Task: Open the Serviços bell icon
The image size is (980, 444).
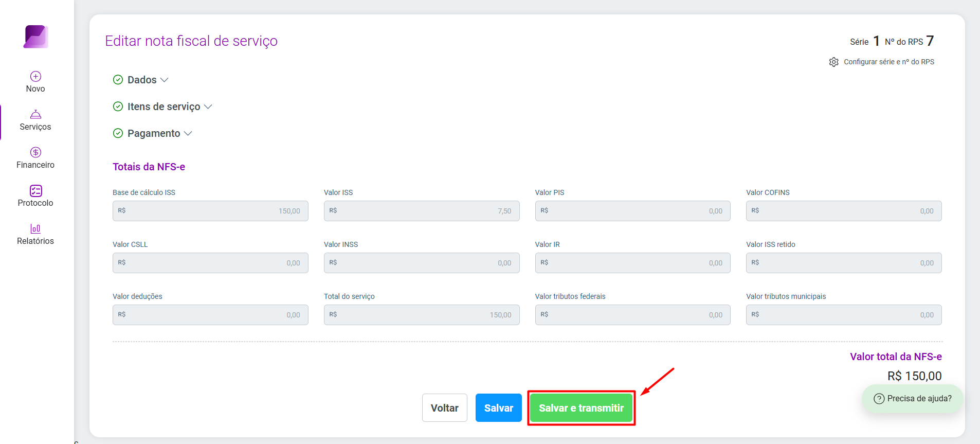Action: click(x=35, y=114)
